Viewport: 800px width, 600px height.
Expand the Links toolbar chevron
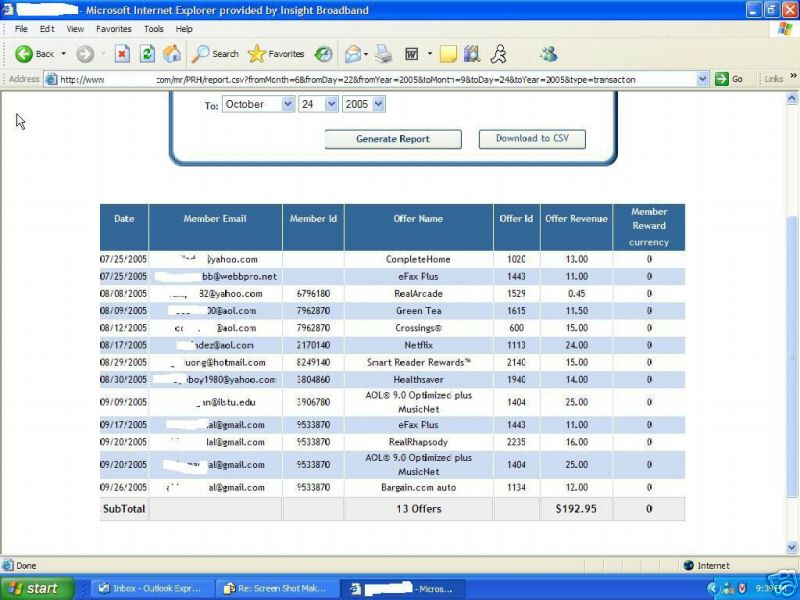pyautogui.click(x=793, y=76)
